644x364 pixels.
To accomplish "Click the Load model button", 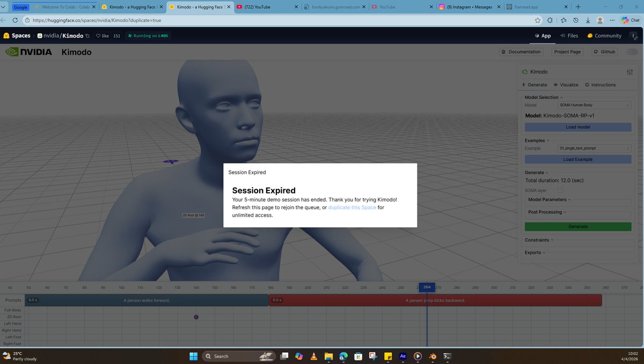I will (578, 127).
